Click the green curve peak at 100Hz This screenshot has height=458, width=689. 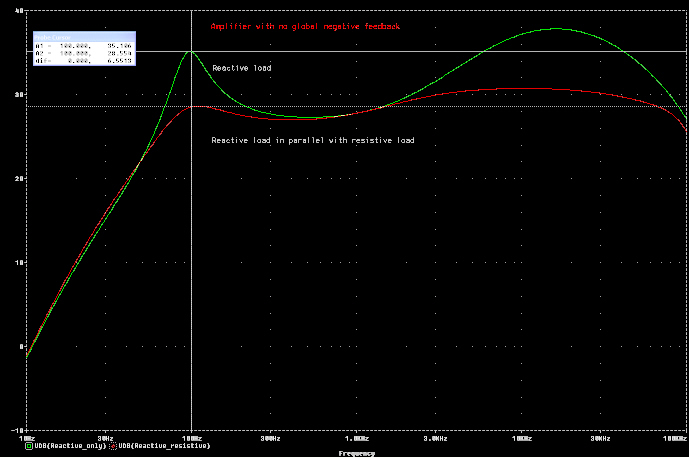tap(191, 51)
